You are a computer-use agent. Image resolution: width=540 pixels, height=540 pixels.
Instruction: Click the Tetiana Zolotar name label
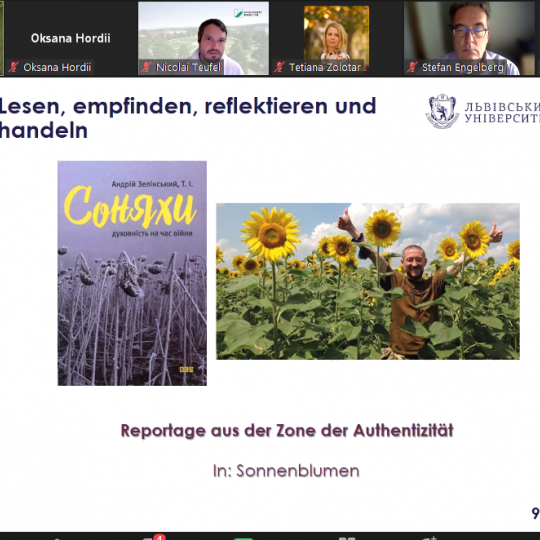tap(325, 67)
